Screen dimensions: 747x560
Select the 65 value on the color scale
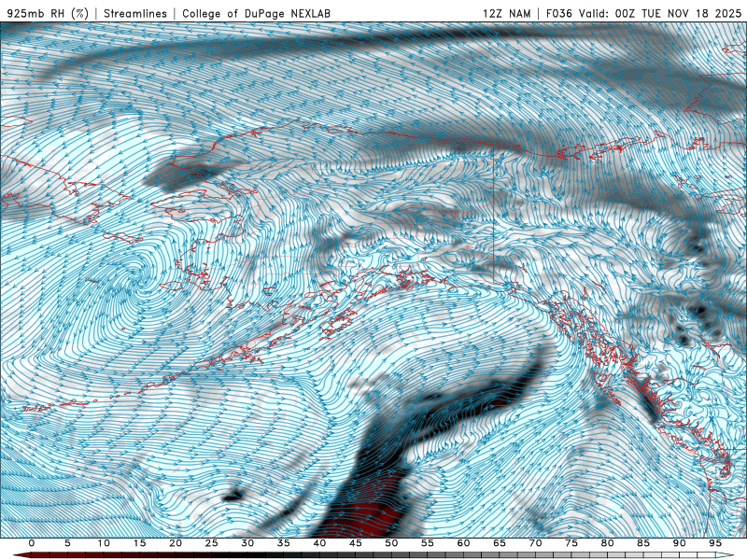[x=500, y=543]
